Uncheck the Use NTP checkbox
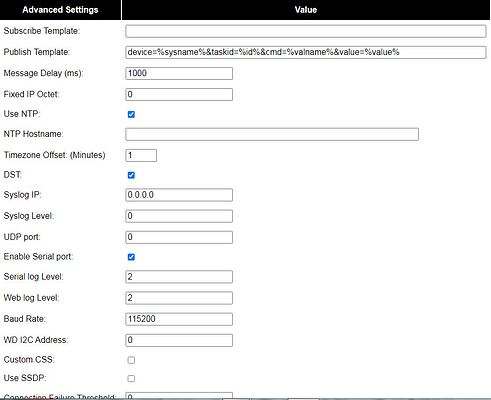491x400 pixels. point(131,114)
